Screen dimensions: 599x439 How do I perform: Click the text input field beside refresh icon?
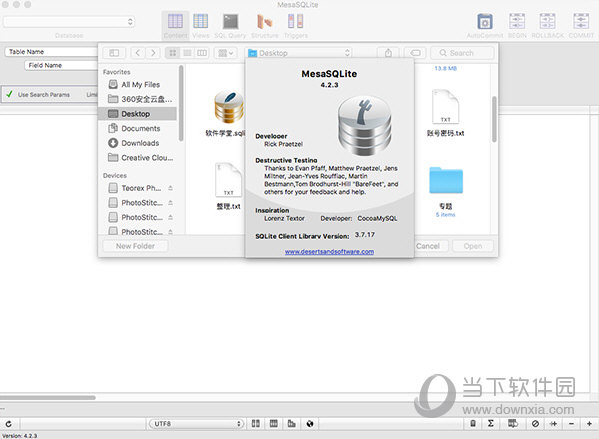(82, 423)
